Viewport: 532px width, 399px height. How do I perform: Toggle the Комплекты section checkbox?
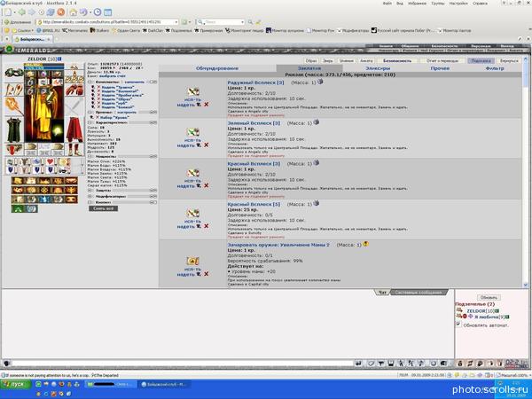90,82
